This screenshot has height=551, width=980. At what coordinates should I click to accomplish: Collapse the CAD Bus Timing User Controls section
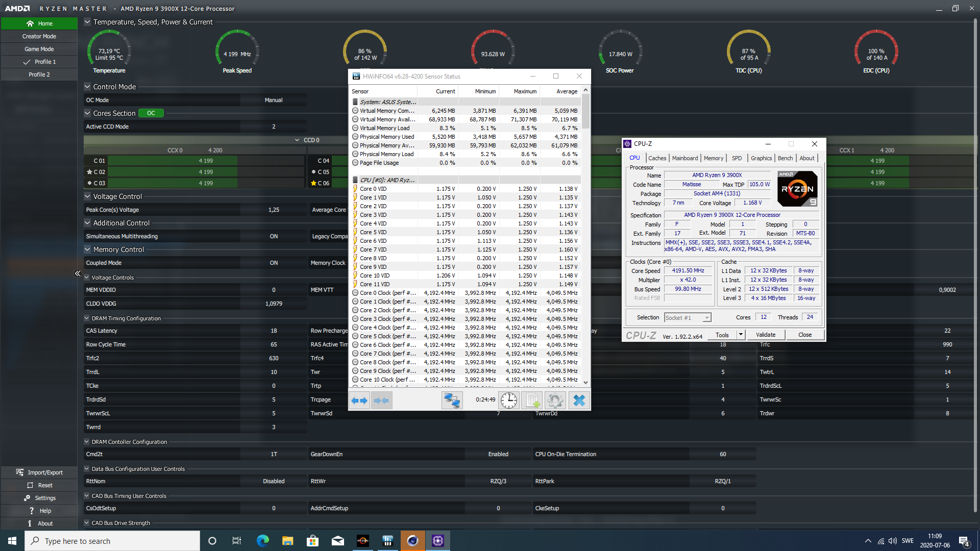pos(87,496)
